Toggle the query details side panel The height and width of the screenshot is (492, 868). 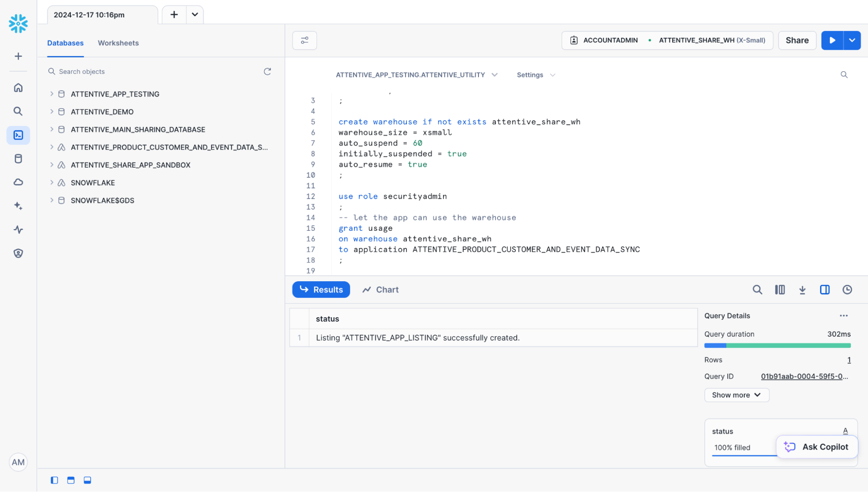tap(825, 290)
